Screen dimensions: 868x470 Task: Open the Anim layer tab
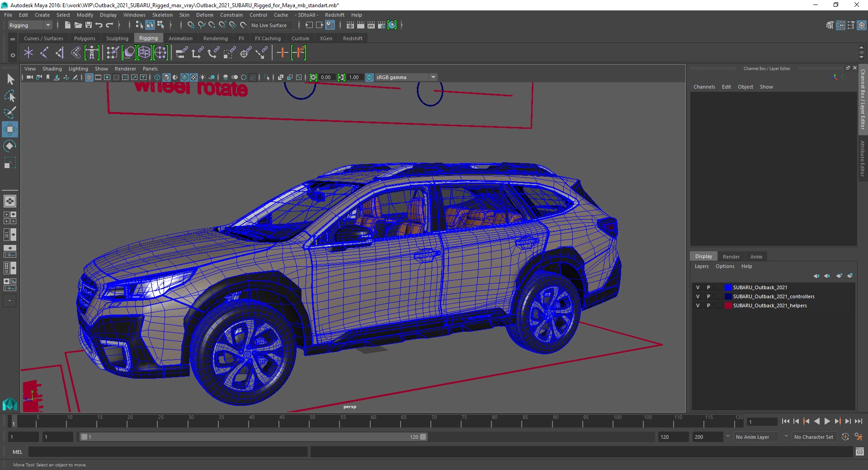click(756, 256)
